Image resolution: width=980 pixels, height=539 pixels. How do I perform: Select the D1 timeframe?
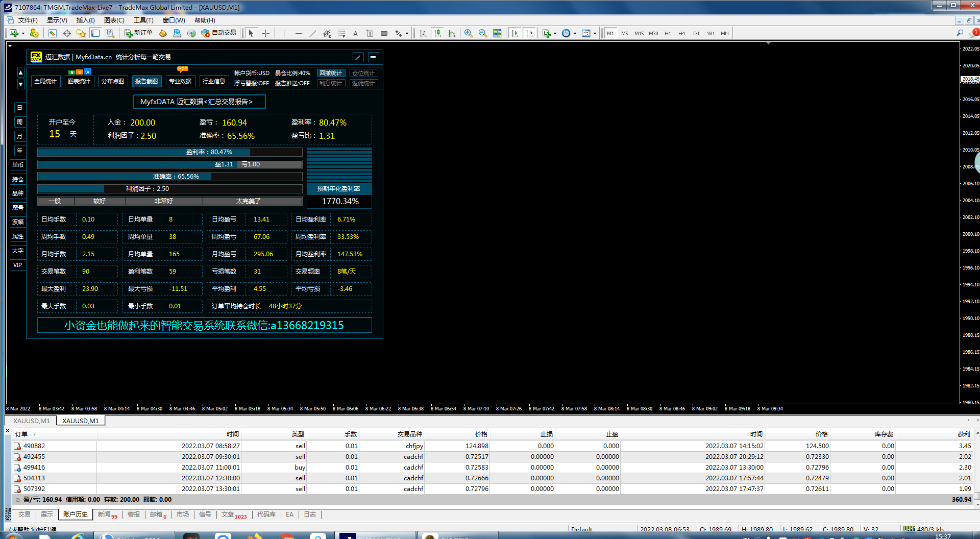pyautogui.click(x=696, y=33)
